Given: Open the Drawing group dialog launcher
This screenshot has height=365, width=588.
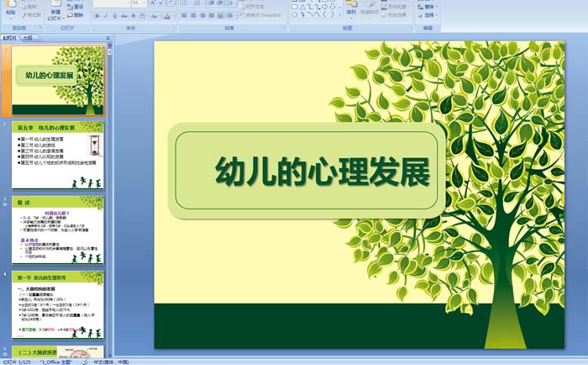Looking at the screenshot, I should 412,28.
